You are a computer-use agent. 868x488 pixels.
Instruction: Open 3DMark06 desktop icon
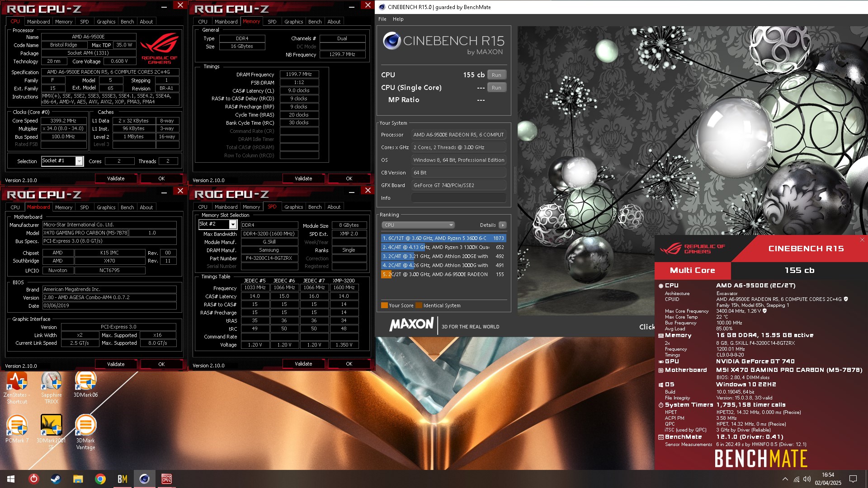tap(85, 385)
